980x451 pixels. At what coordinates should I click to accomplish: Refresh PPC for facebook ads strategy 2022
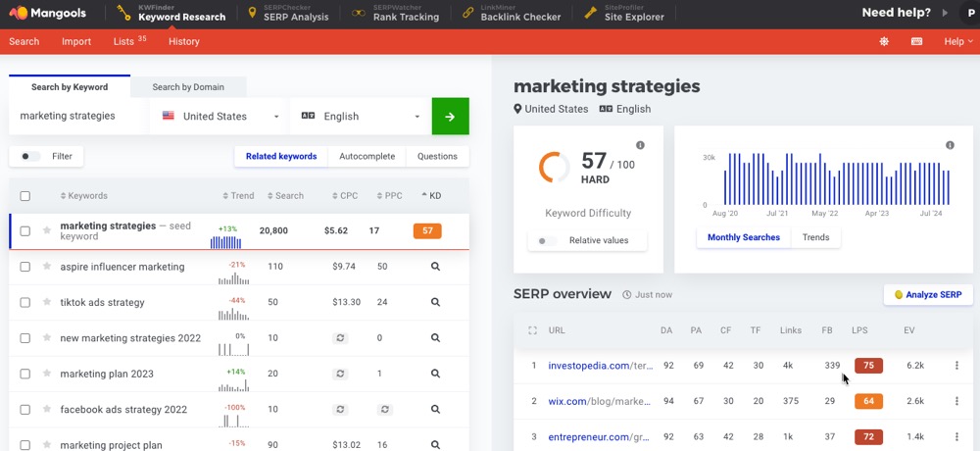[385, 410]
